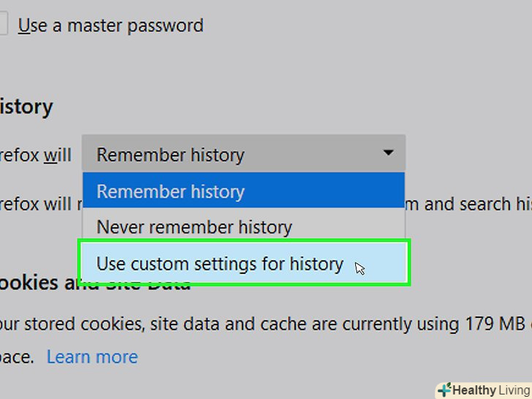532x399 pixels.
Task: Click the "Healthy Living" watermark text
Action: (x=490, y=389)
